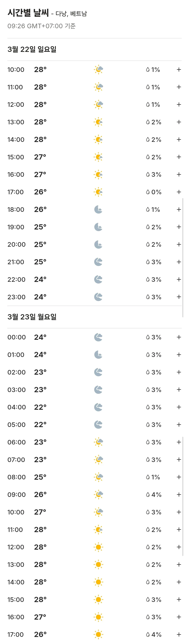
Task: Click the sunny icon at 12:00 March 23
Action: 98,547
